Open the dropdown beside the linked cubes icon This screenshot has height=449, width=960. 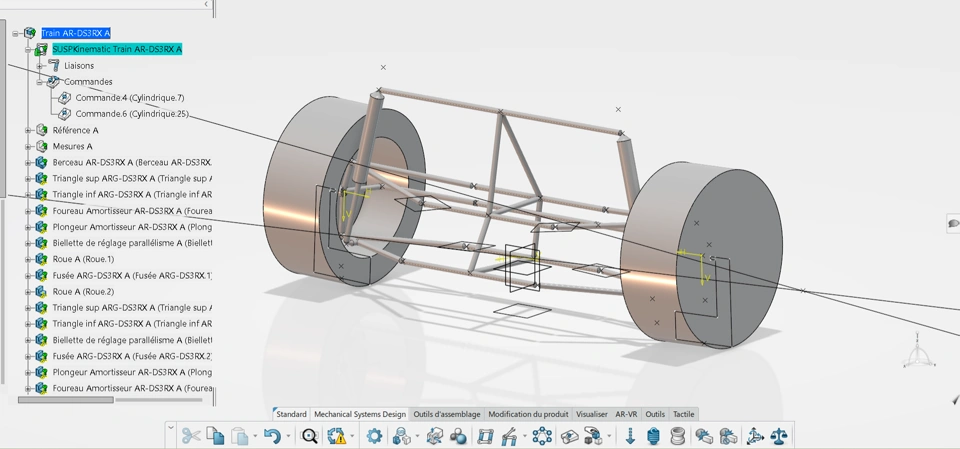coord(609,436)
